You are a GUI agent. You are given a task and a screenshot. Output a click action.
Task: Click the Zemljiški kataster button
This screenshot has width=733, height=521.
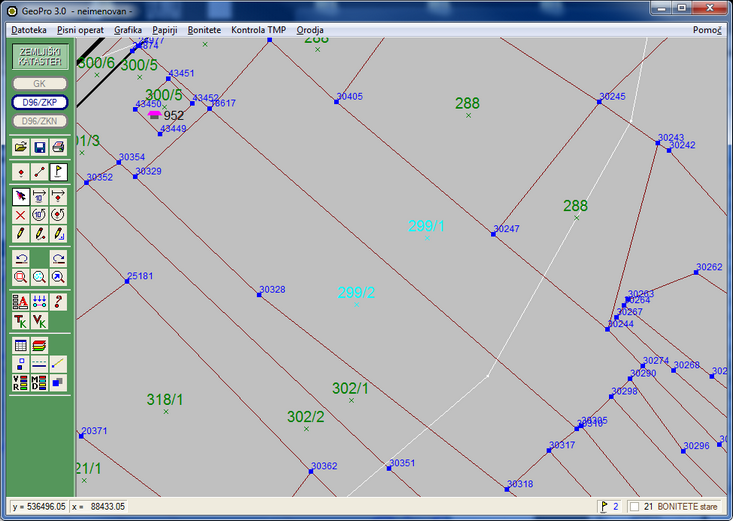click(x=40, y=57)
